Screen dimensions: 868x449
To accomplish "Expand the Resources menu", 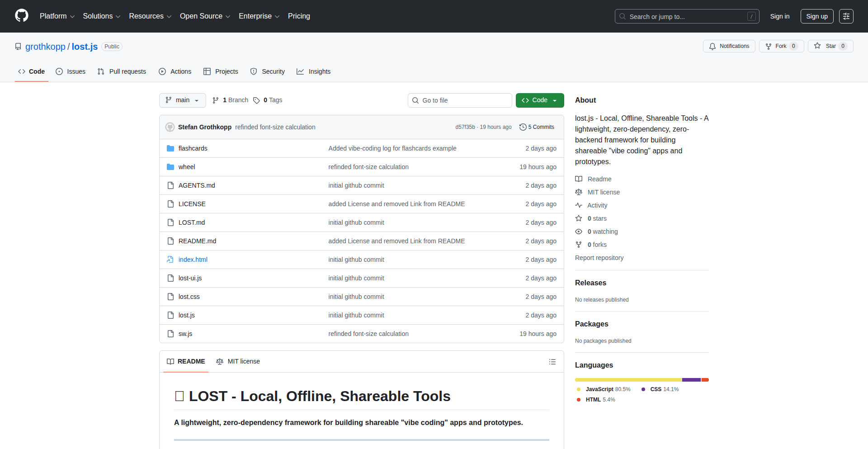I will pyautogui.click(x=150, y=16).
